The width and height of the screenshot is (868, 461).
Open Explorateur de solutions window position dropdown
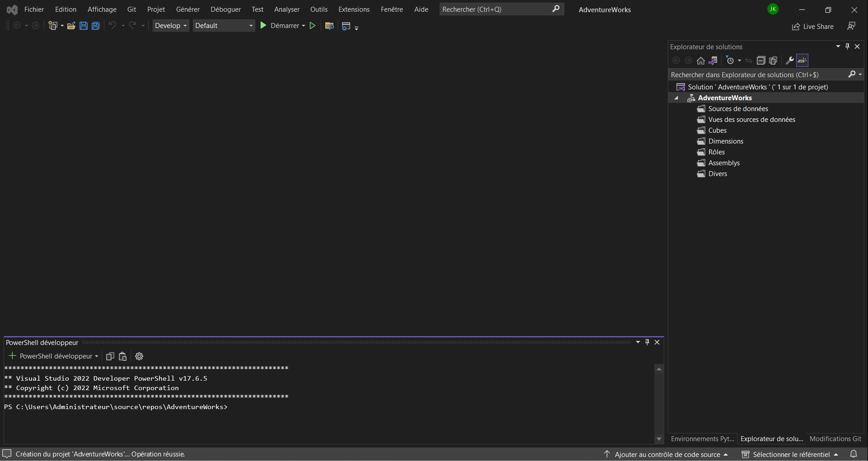(x=838, y=47)
